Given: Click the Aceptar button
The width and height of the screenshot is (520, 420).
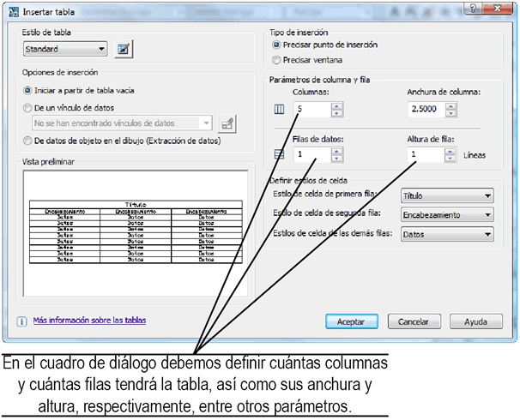Looking at the screenshot, I should [352, 321].
